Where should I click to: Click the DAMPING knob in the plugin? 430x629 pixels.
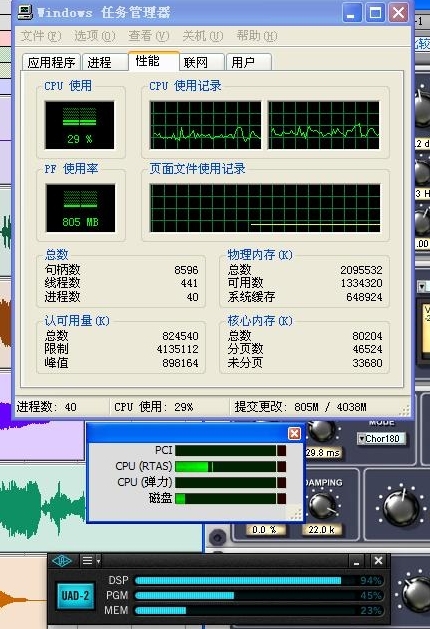pyautogui.click(x=324, y=505)
